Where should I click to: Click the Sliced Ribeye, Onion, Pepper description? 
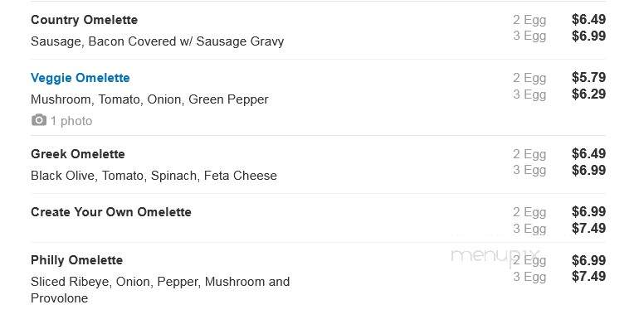click(x=160, y=289)
